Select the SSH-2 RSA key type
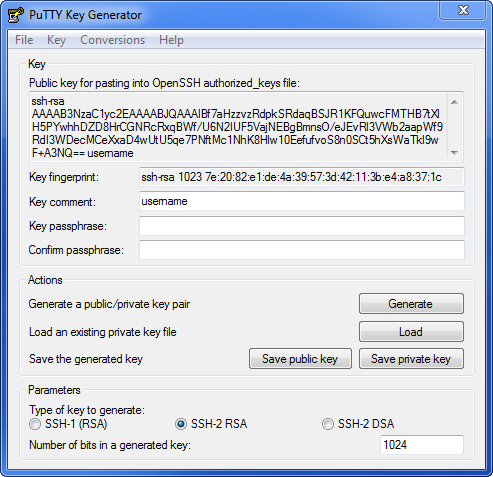 pos(181,424)
